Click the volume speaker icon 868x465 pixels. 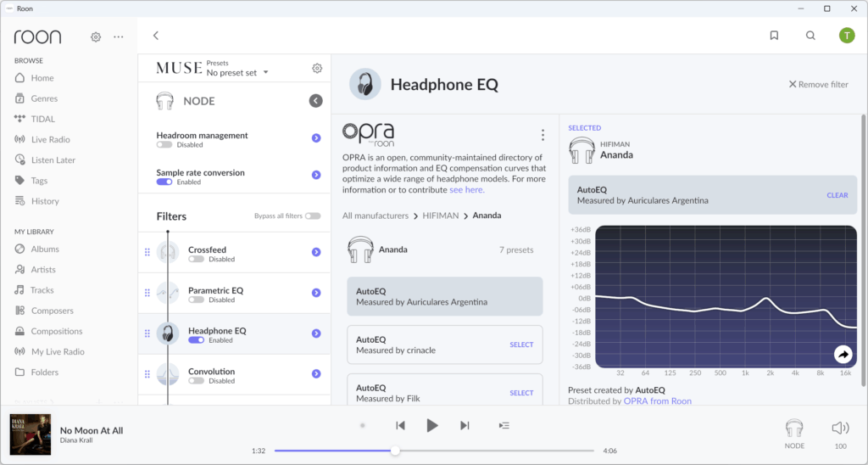click(x=840, y=428)
